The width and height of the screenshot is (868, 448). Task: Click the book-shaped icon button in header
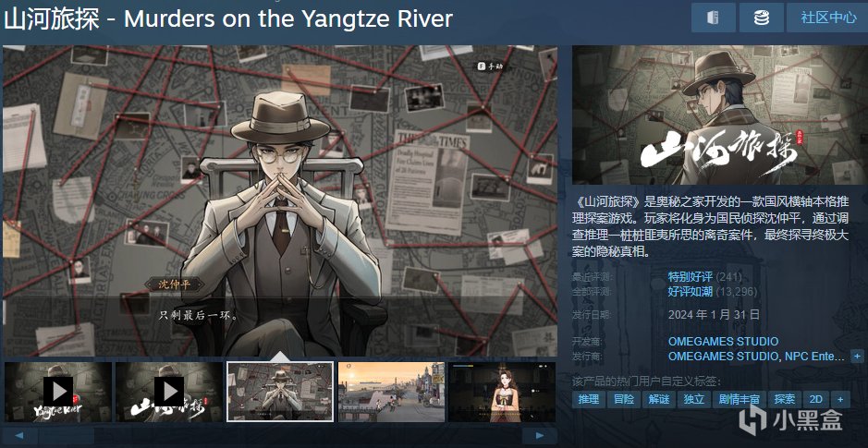click(713, 18)
